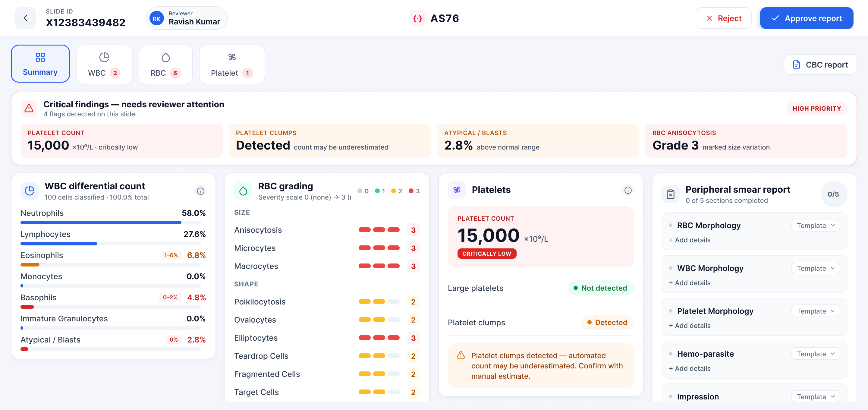Click the CRITICALLY LOW badge
The width and height of the screenshot is (868, 410).
pyautogui.click(x=486, y=254)
